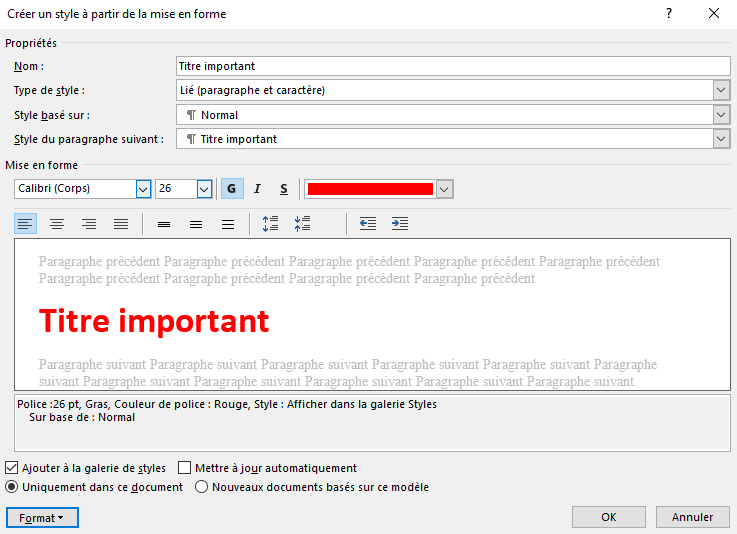
Task: Click the 'Sur base de : Normal' description
Action: click(x=82, y=417)
